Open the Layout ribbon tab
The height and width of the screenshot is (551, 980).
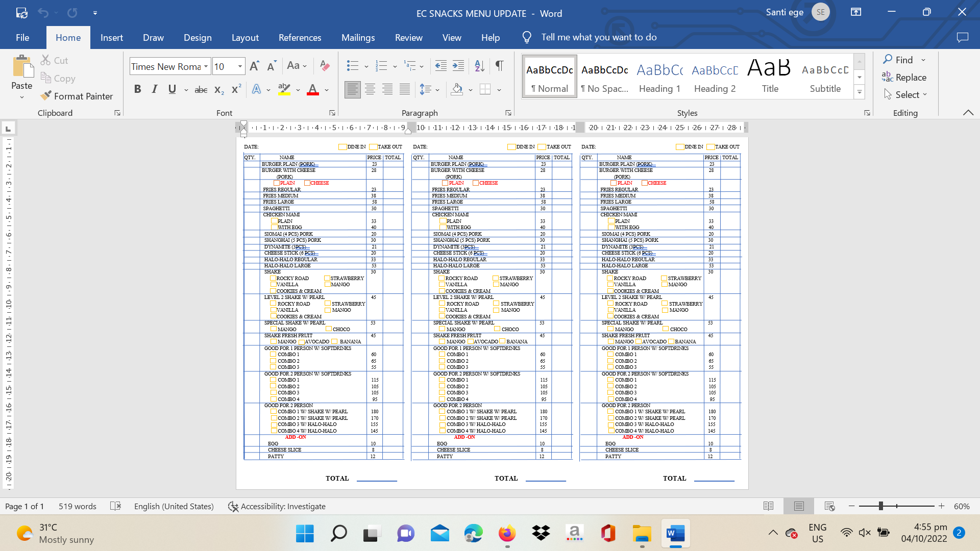click(245, 37)
